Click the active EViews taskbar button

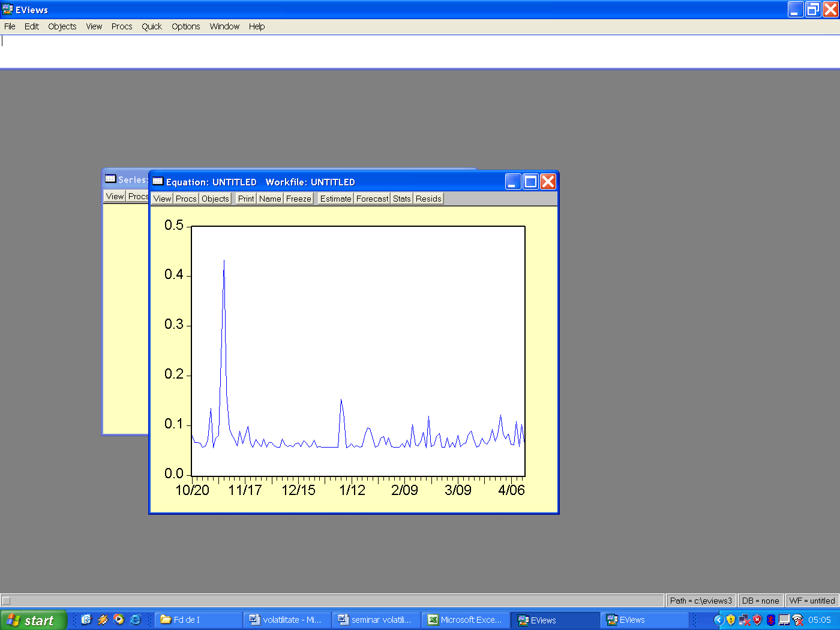coord(555,620)
